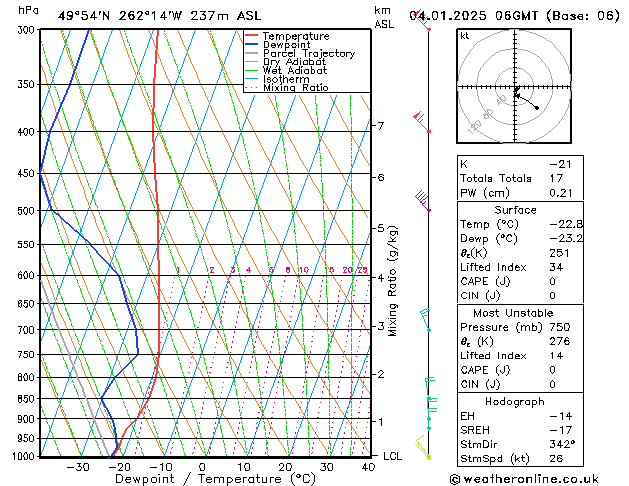This screenshot has height=486, width=629.
Task: Click the Most Unstable θε (K) value 276
Action: [560, 341]
